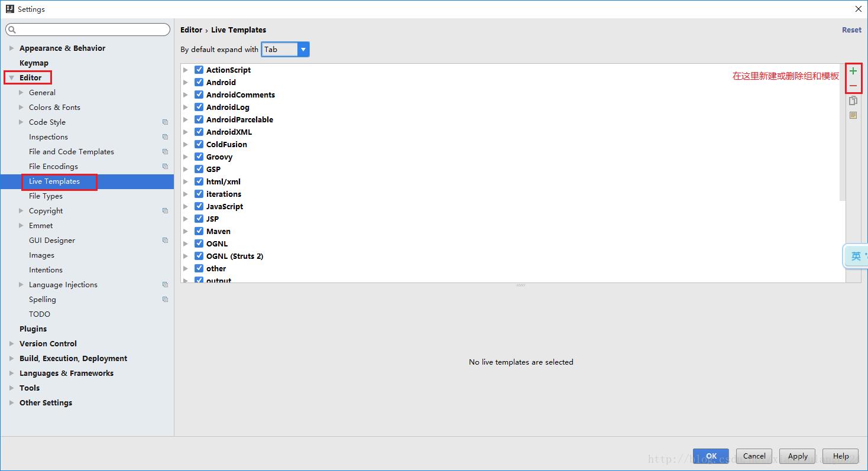Expand the Tools section arrow

click(x=11, y=388)
